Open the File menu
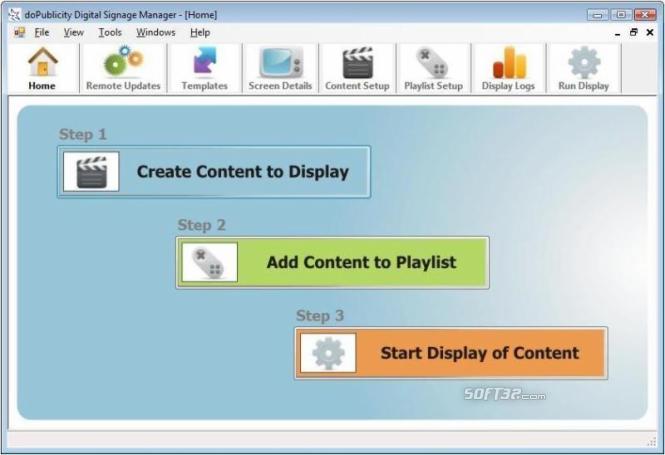 42,33
